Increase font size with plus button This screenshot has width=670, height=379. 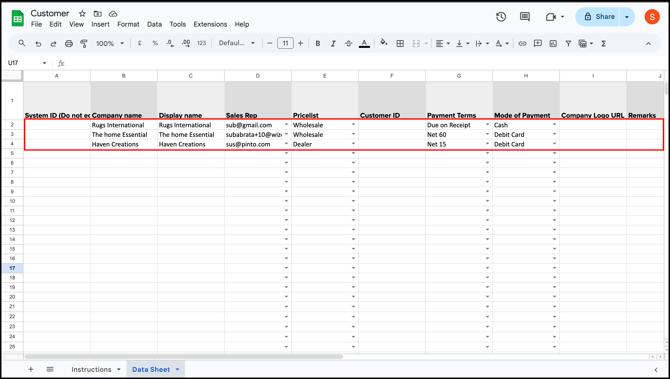tap(300, 43)
